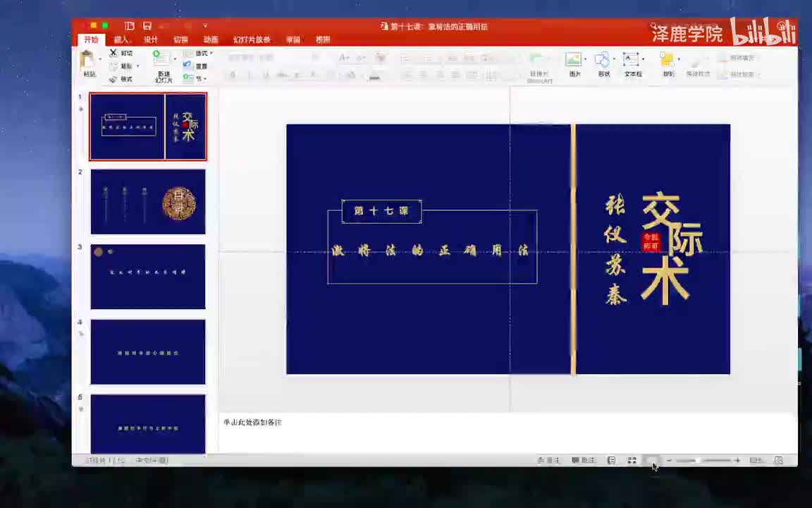
Task: Click the Arrange icon
Action: click(667, 59)
